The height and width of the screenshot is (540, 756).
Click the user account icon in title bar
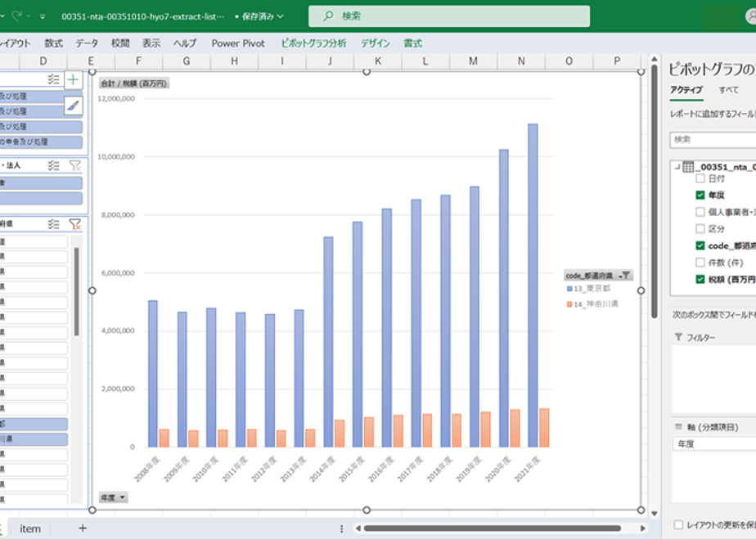(751, 16)
